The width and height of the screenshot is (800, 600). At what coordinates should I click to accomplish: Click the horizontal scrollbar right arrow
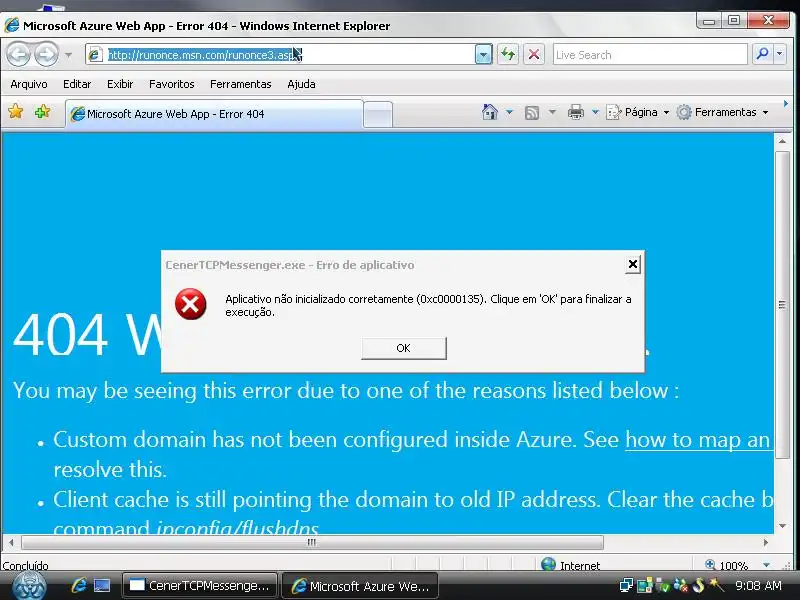tap(765, 542)
